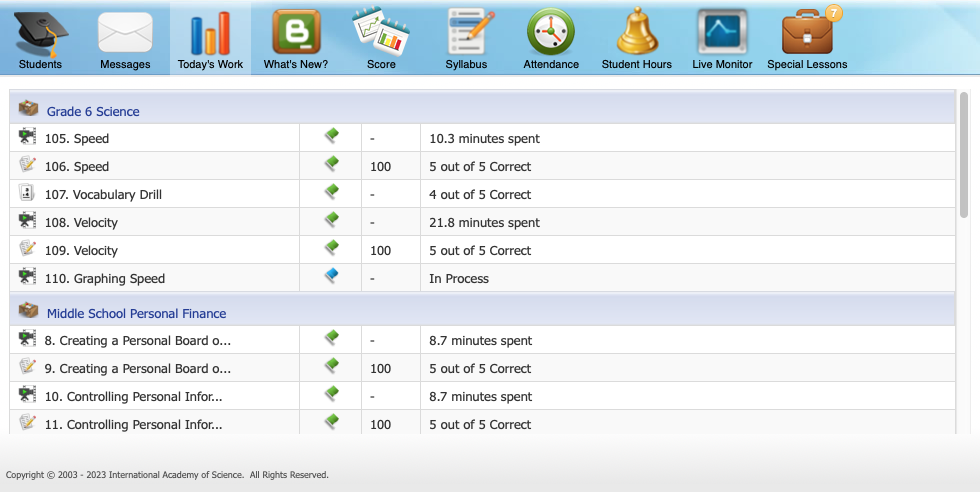Click the blue book icon for Graphing Speed
980x492 pixels.
click(331, 278)
